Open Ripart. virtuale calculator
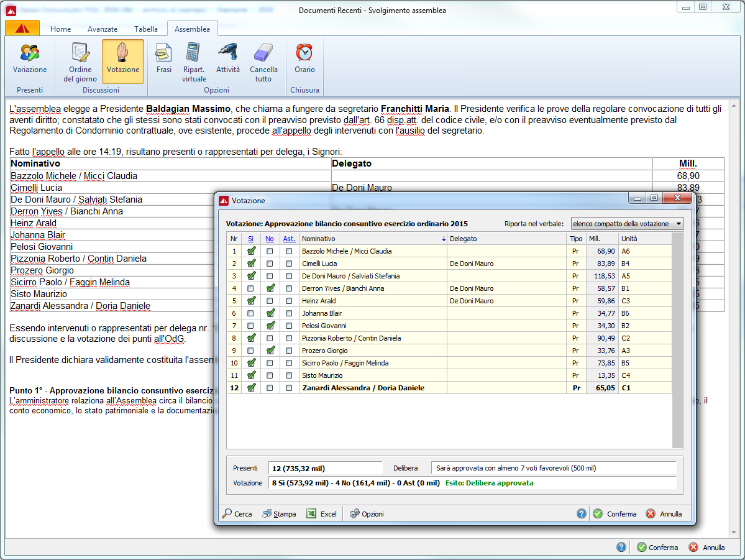745x560 pixels. click(x=194, y=62)
